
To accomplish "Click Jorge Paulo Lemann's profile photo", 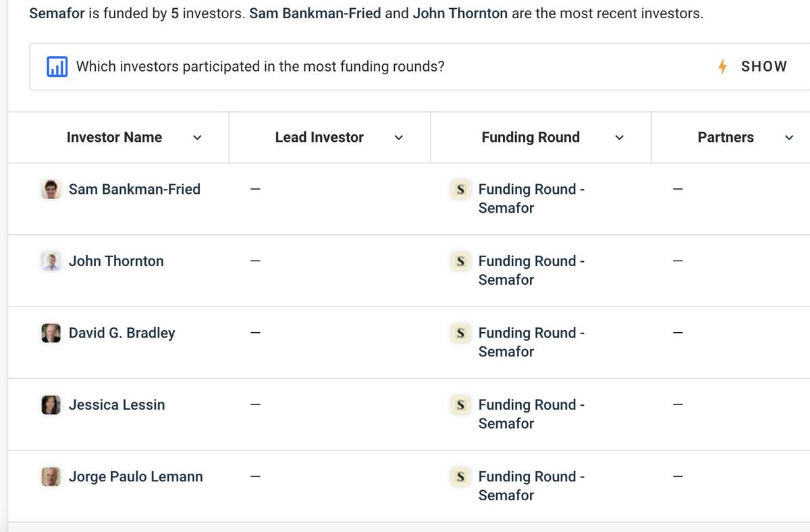I will point(51,477).
